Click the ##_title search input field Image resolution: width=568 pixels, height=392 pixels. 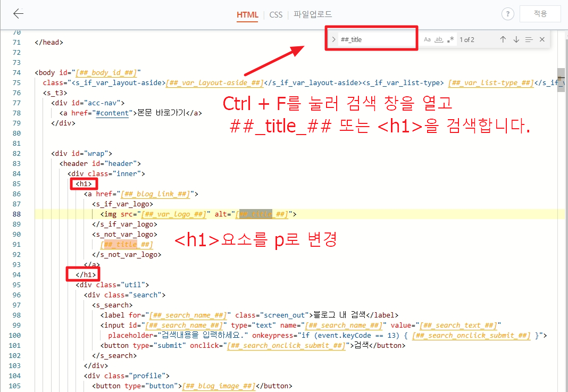(x=378, y=38)
